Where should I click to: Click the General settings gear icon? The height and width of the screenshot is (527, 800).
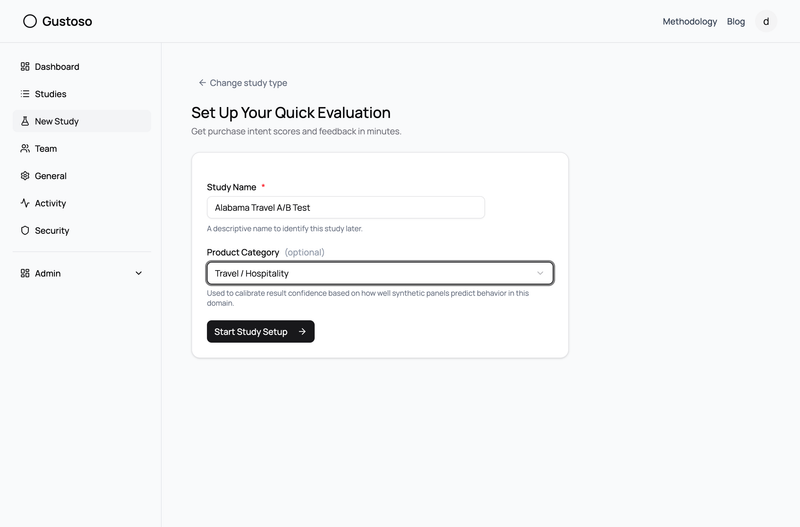click(x=25, y=176)
